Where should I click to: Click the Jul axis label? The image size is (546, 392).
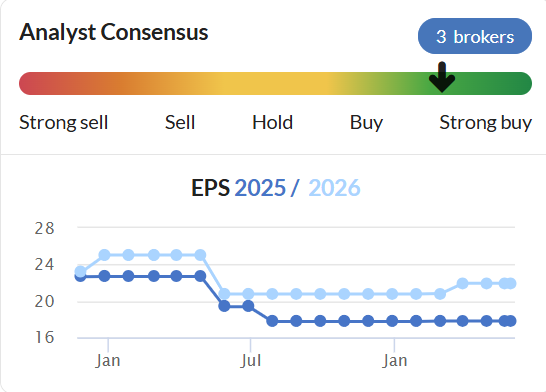tap(250, 361)
